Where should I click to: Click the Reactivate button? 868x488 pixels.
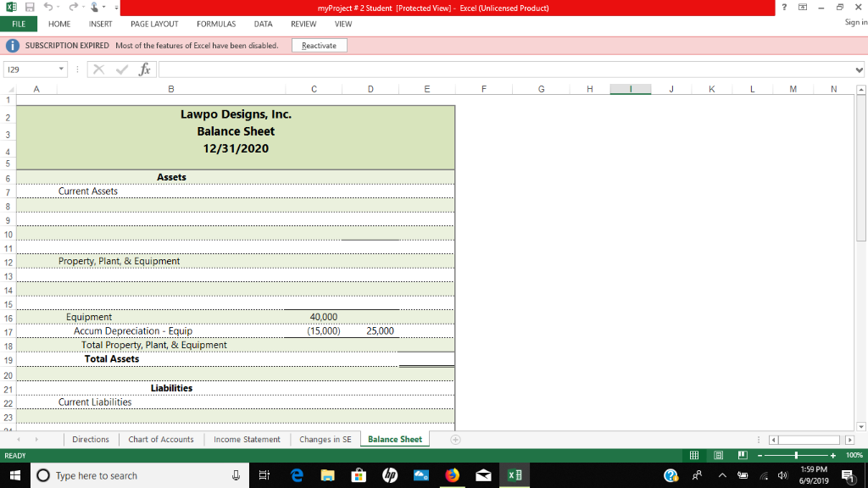[x=320, y=44]
